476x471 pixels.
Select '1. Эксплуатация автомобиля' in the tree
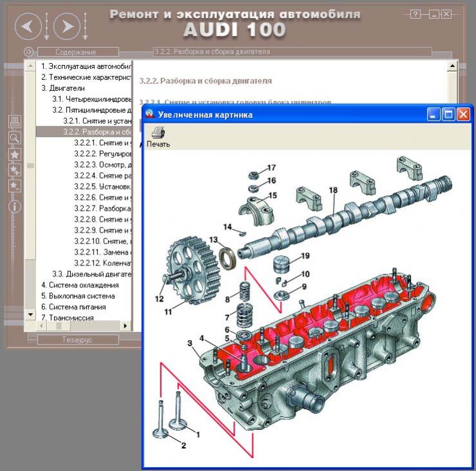(86, 66)
